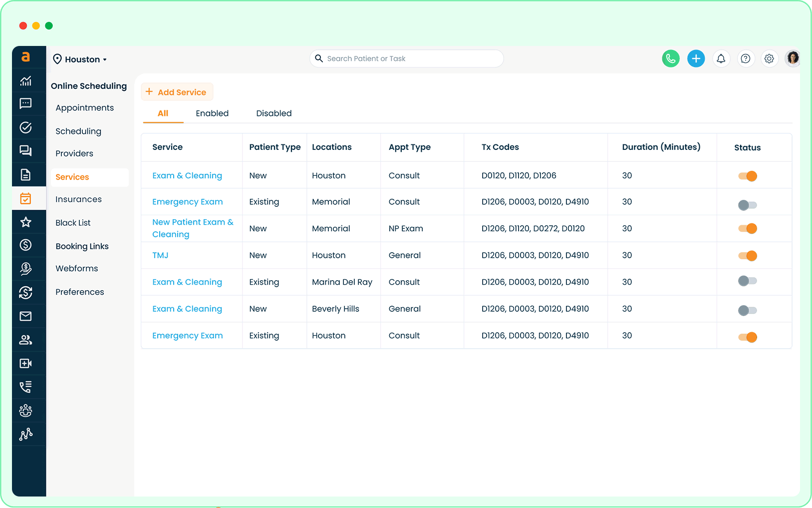Screen dimensions: 812x508
Task: Open the analytics chart icon in sidebar
Action: 25,81
